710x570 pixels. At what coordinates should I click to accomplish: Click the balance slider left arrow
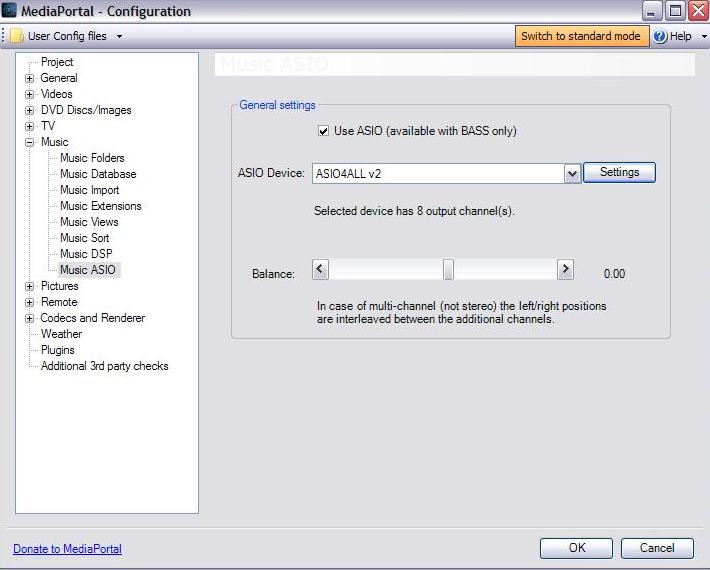pos(320,269)
